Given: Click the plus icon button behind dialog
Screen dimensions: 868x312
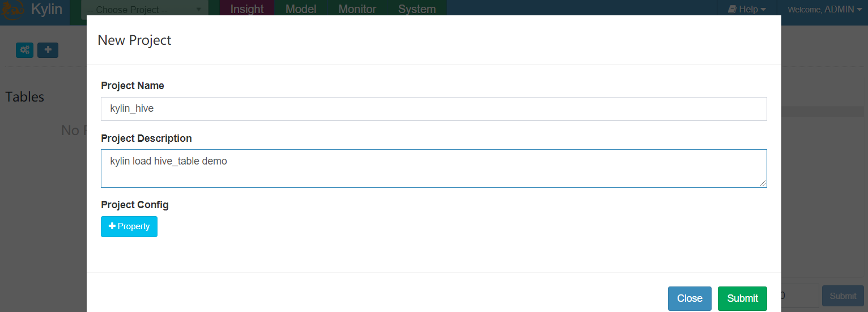Looking at the screenshot, I should tap(48, 50).
